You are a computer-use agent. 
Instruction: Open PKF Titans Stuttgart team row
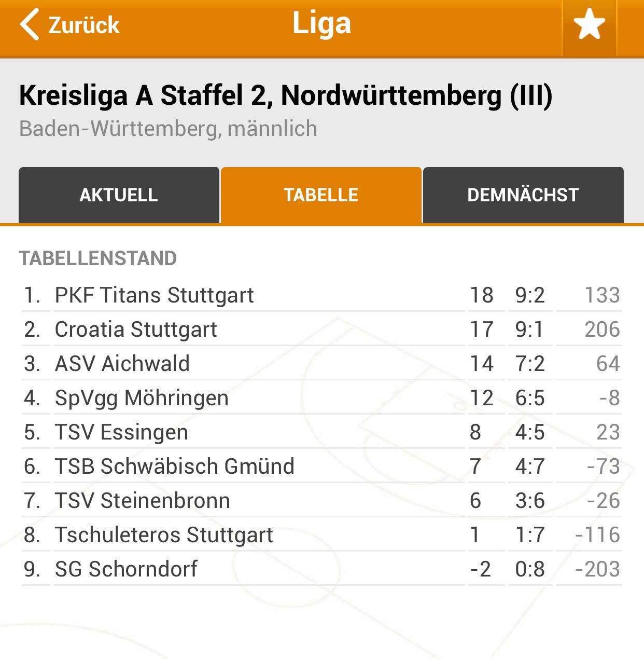[321, 295]
